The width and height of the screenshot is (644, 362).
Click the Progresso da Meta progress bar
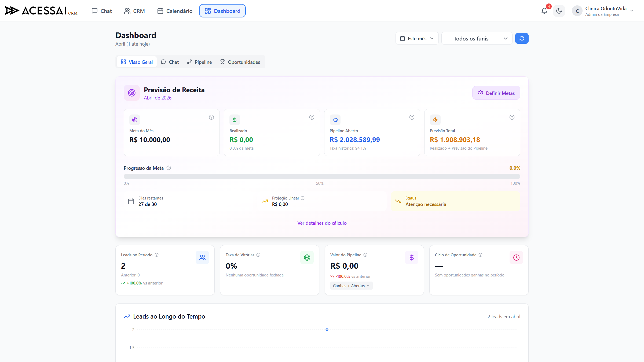pos(322,176)
